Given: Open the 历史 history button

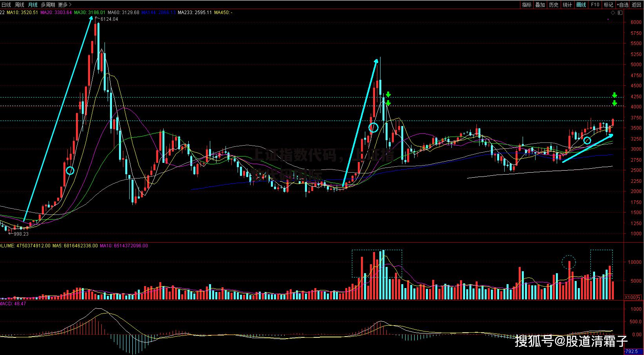Looking at the screenshot, I should [554, 5].
